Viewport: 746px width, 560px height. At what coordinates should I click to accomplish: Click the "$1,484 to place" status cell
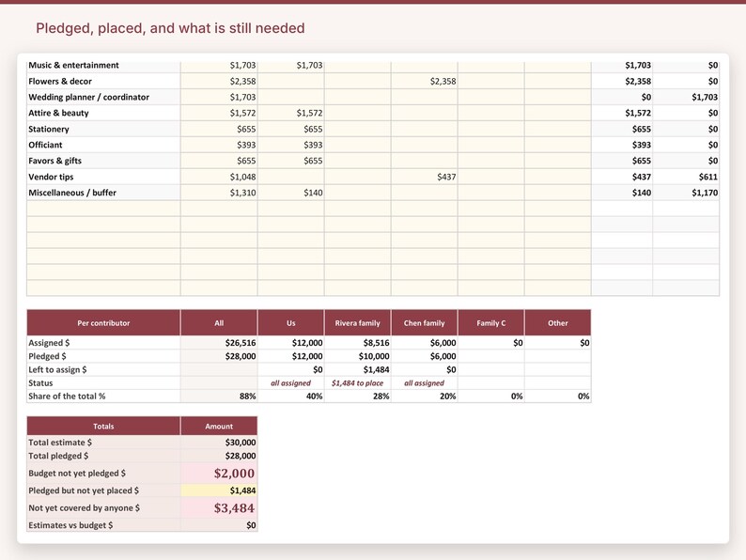click(358, 383)
